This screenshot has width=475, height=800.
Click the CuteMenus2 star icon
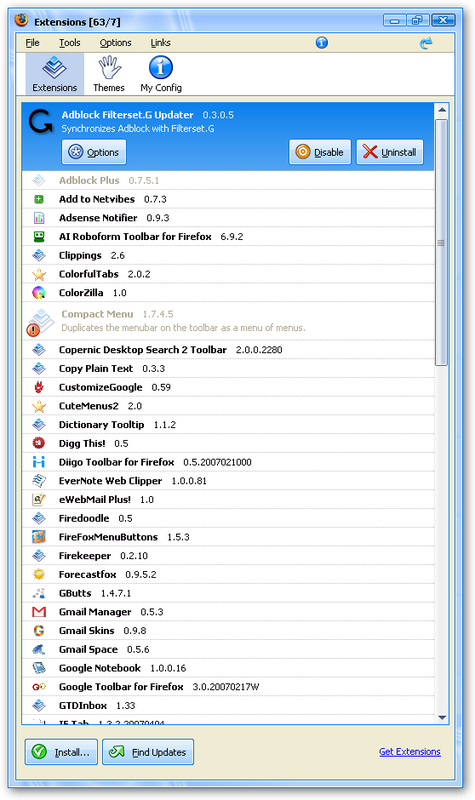click(x=39, y=407)
